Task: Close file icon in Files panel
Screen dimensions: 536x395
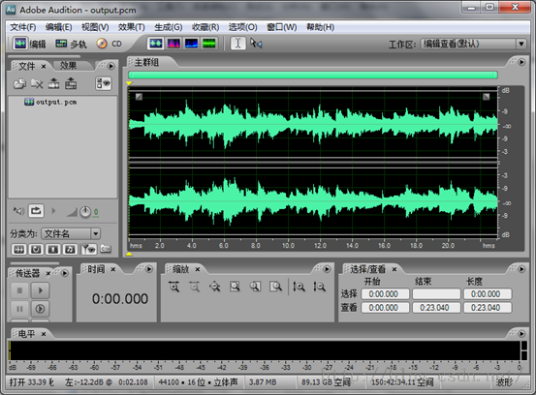Action: tap(37, 83)
